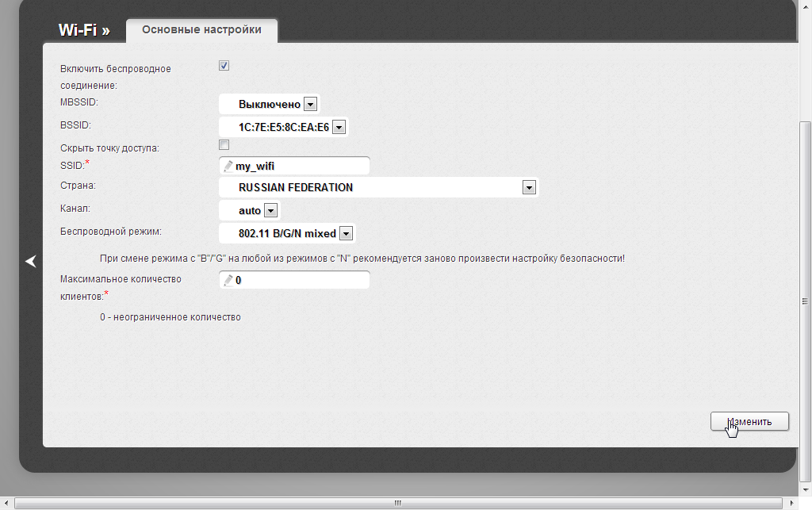Open the country dropdown showing RUSSIAN FEDERATION

[x=378, y=187]
